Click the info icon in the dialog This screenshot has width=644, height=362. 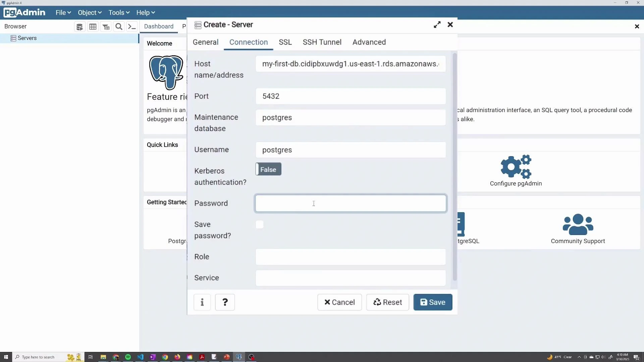(202, 302)
